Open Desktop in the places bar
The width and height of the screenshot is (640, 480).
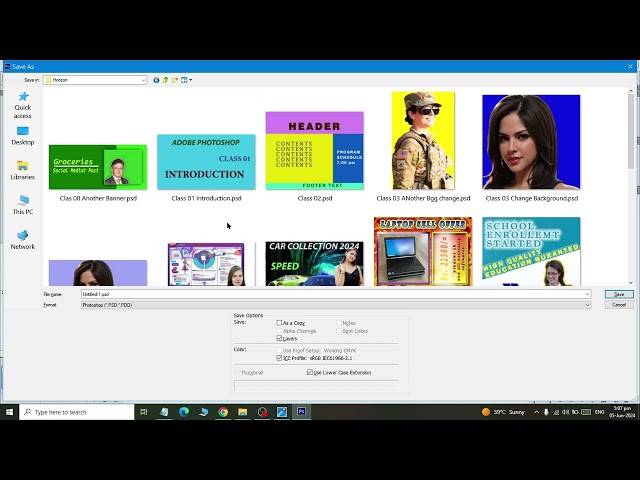(23, 136)
